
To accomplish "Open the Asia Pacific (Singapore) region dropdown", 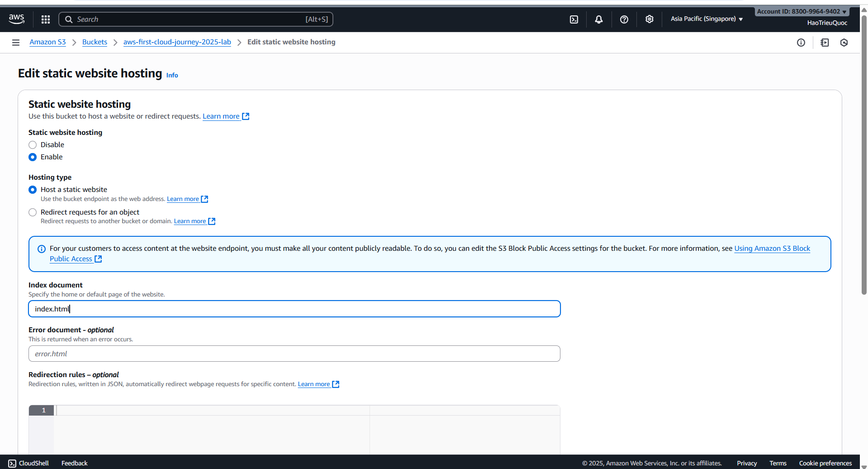I will coord(706,19).
